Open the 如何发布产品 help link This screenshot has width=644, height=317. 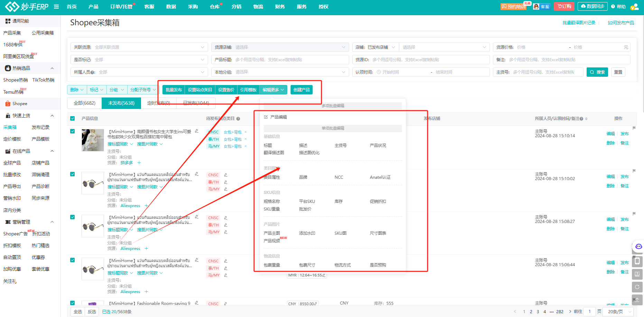pyautogui.click(x=621, y=23)
